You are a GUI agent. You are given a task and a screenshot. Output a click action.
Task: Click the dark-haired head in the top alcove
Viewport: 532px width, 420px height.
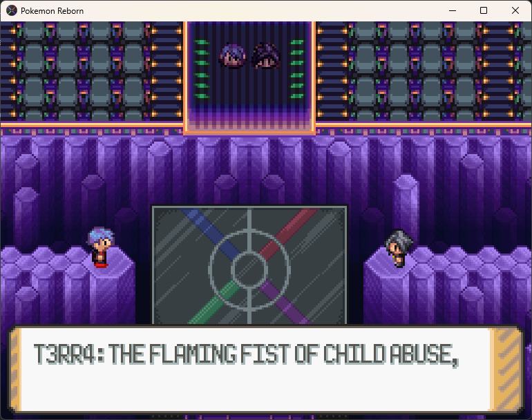tap(266, 56)
